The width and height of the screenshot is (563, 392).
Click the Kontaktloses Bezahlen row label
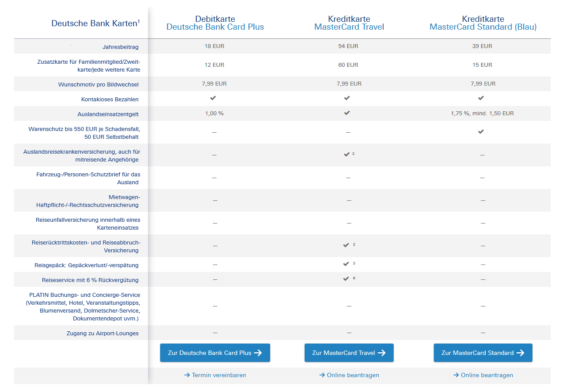[110, 99]
